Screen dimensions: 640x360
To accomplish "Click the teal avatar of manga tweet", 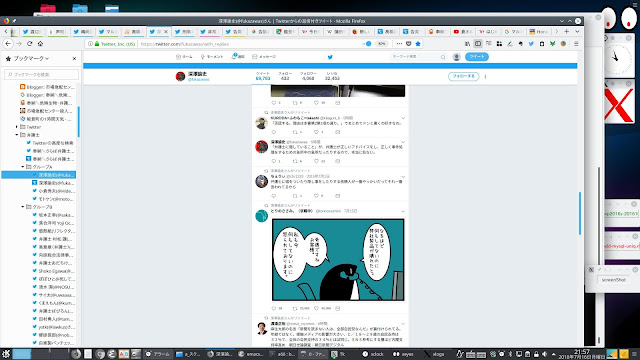I will coord(261,216).
